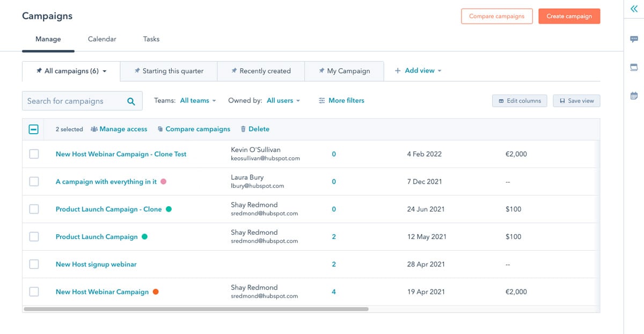Check the New Host Webinar Campaign - Clone Test row

[x=34, y=154]
